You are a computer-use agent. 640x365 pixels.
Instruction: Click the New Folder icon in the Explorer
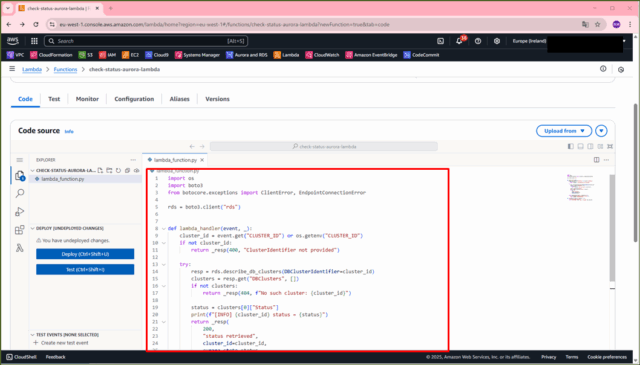pyautogui.click(x=109, y=170)
